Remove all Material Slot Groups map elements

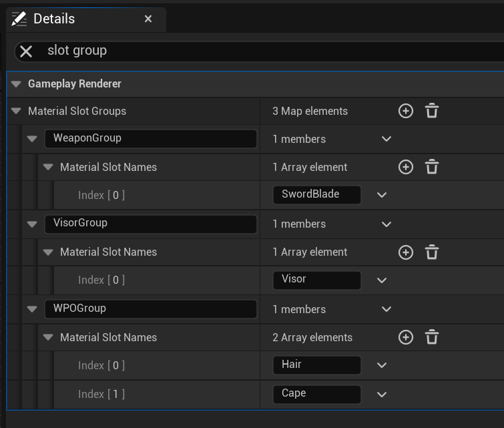tap(432, 111)
